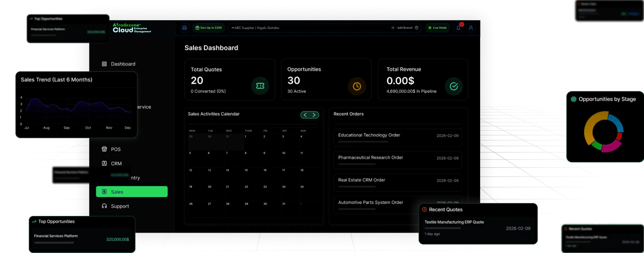Click the Recent Orders heading
This screenshot has height=253, width=644.
click(x=349, y=114)
